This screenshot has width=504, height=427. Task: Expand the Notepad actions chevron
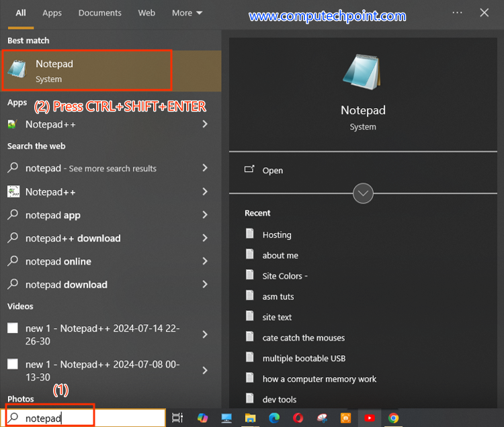363,193
